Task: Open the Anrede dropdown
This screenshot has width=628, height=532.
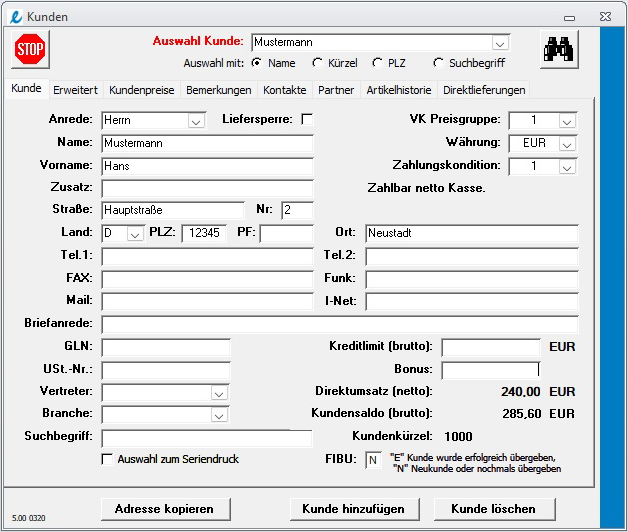Action: pos(196,121)
